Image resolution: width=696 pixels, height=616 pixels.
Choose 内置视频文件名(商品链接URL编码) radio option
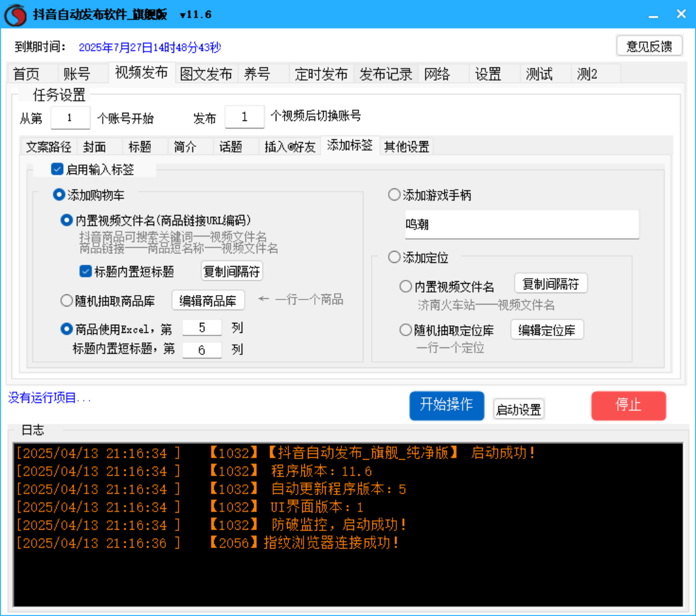point(67,221)
